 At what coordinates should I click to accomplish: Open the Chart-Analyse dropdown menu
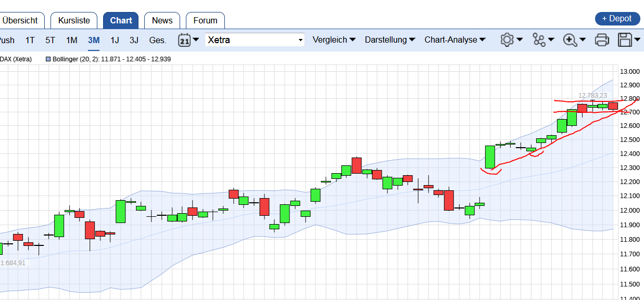[x=455, y=40]
